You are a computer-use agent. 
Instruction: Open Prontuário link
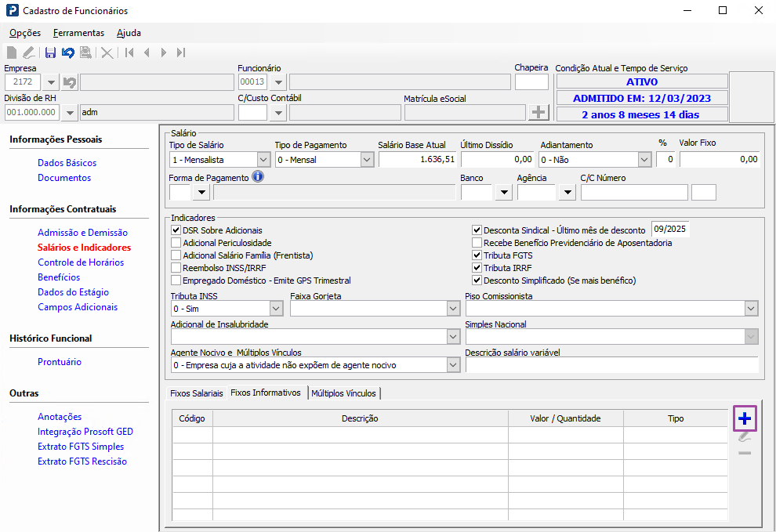coord(60,362)
